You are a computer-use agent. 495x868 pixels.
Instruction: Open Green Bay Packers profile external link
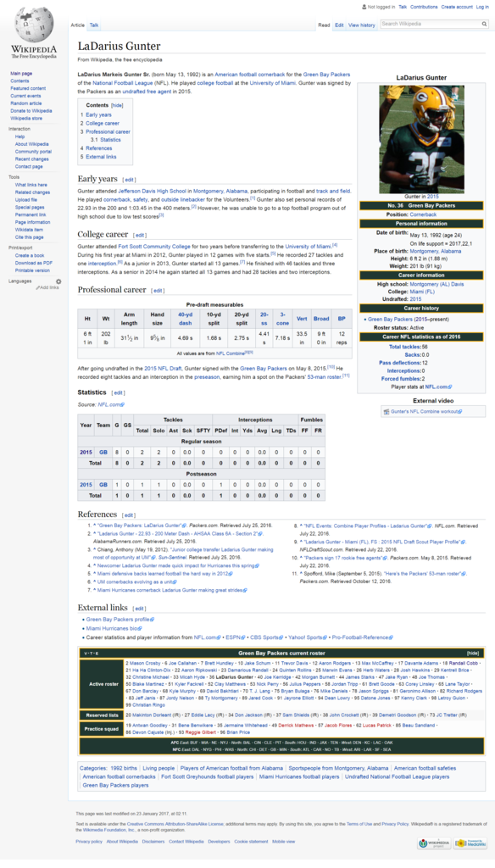coord(120,620)
